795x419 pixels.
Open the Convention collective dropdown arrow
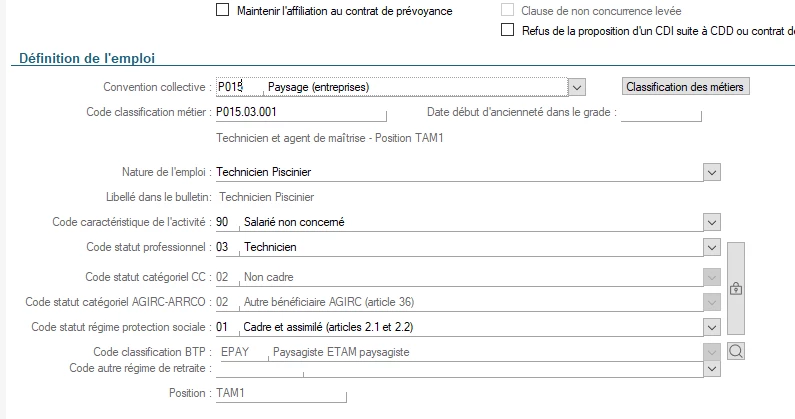click(x=577, y=87)
